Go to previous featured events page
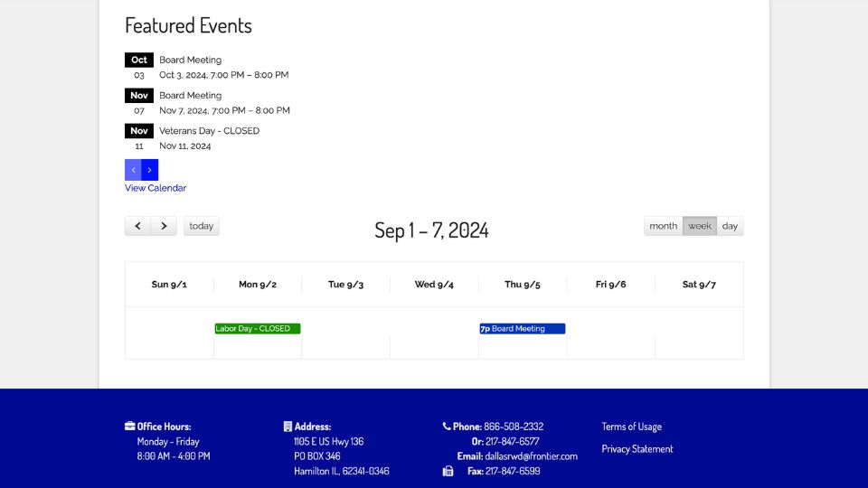 pyautogui.click(x=133, y=170)
